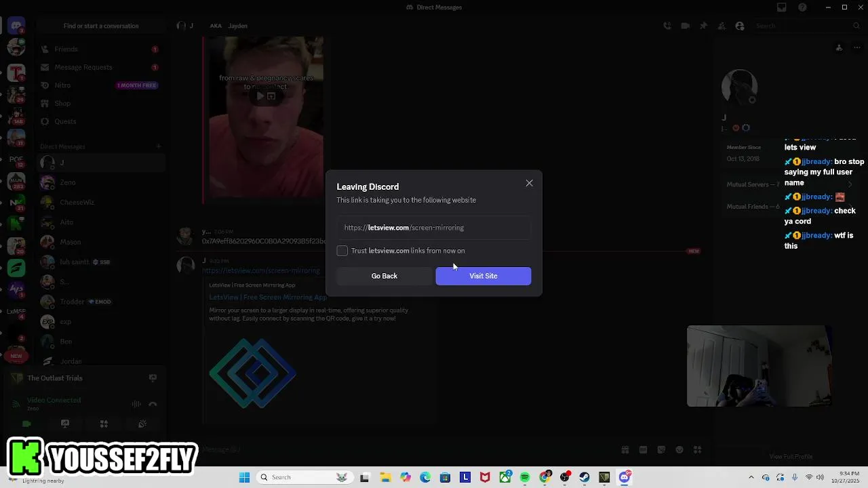868x488 pixels.
Task: Open direct message with exp
Action: (x=100, y=321)
